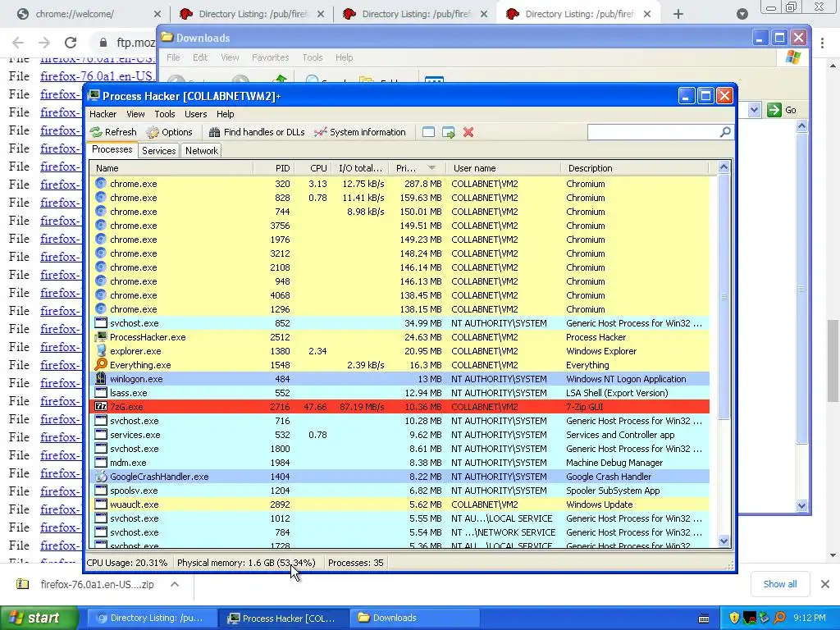Dismiss Chrome downloads bar with X
Viewport: 840px width, 630px height.
pos(825,584)
